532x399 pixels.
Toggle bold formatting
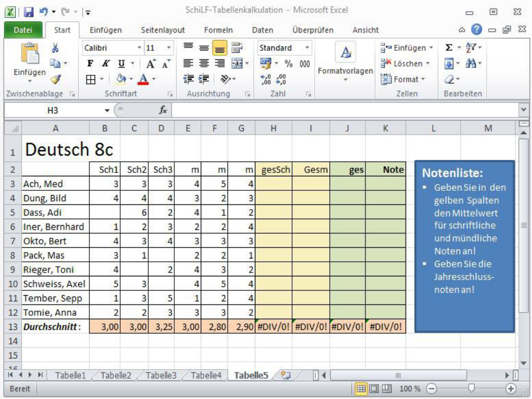pyautogui.click(x=90, y=63)
